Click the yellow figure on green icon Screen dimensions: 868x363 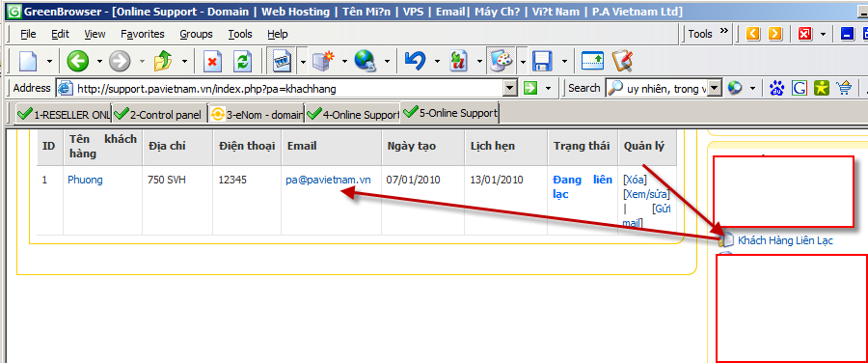[x=822, y=88]
